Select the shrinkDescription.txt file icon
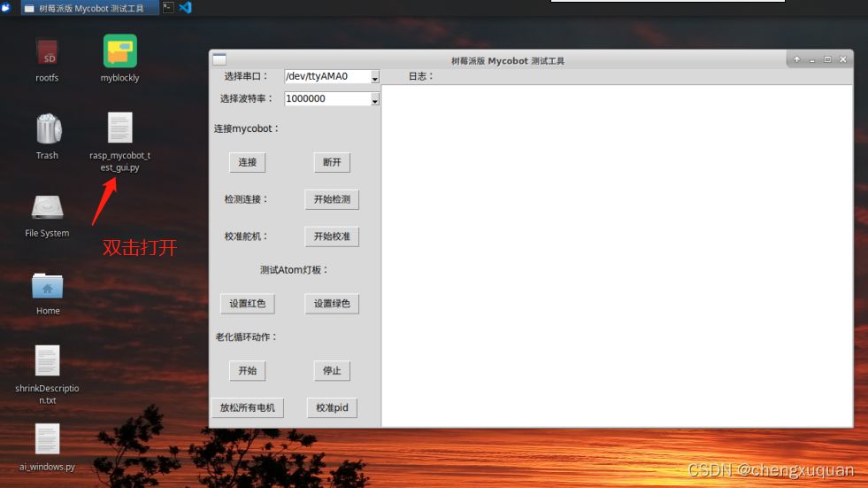The image size is (868, 488). (47, 360)
